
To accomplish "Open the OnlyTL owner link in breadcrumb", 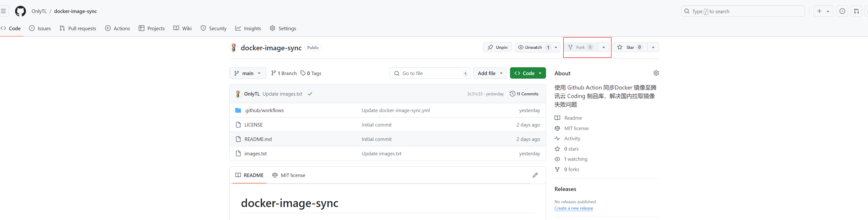I will click(x=39, y=11).
